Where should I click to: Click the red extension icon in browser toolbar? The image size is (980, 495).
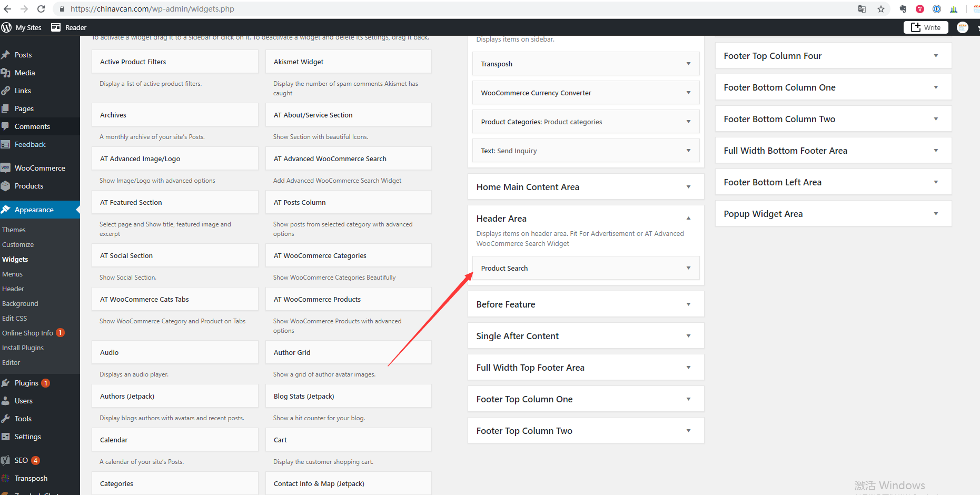click(x=920, y=9)
